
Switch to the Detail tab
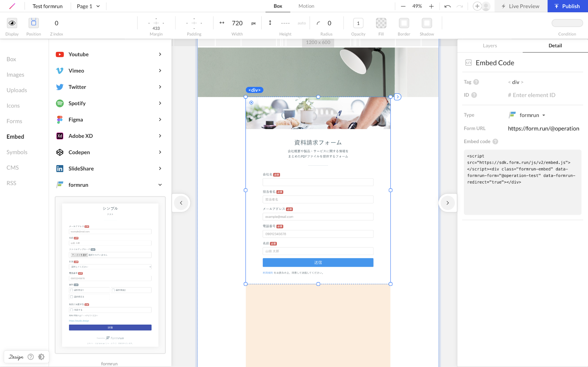click(555, 45)
